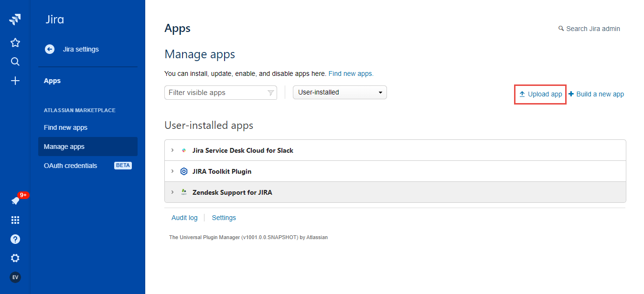Click the Slack icon for Jira Service Desk
The height and width of the screenshot is (294, 644).
[184, 150]
